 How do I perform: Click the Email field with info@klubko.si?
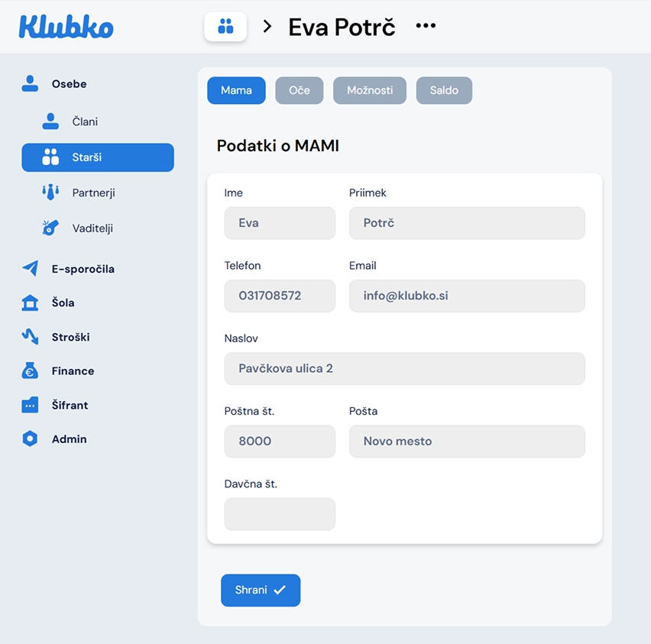click(467, 296)
